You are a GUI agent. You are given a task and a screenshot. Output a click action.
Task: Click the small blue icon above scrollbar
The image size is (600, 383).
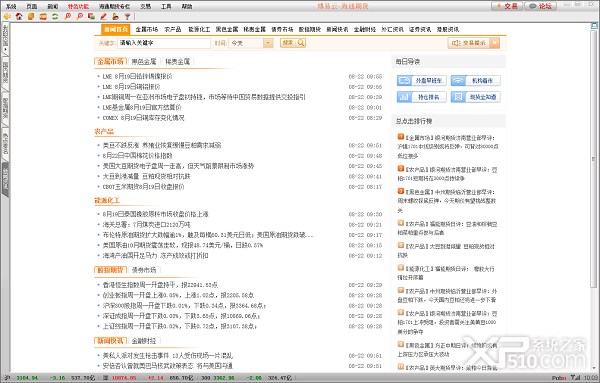point(594,26)
